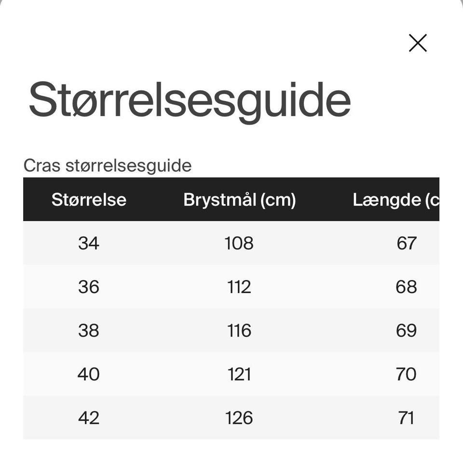Select size 36 in the table
This screenshot has width=463, height=476.
point(89,287)
